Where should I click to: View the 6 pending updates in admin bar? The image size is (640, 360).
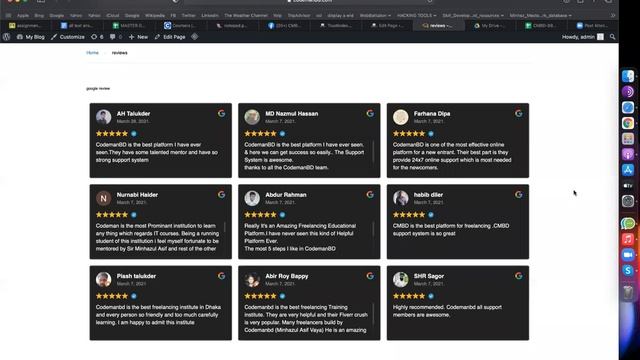97,37
